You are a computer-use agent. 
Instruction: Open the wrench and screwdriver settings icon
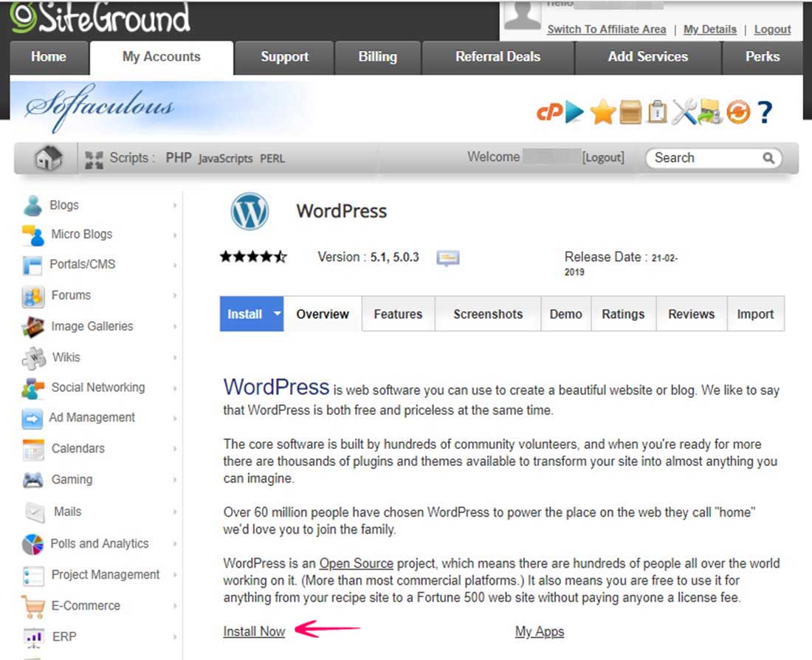[683, 112]
